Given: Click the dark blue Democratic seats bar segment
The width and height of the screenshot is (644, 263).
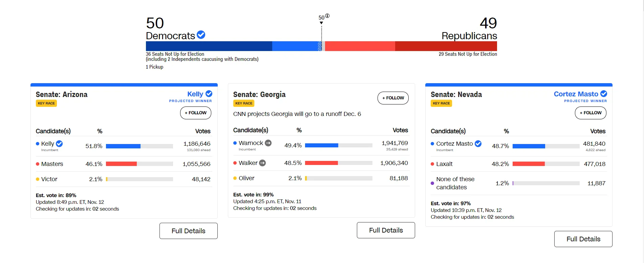Looking at the screenshot, I should 209,46.
